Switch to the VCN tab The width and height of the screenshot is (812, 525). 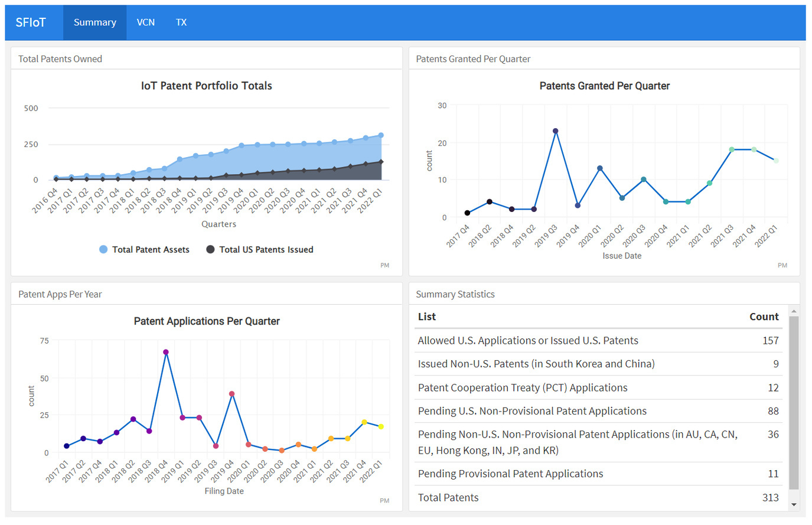coord(146,22)
